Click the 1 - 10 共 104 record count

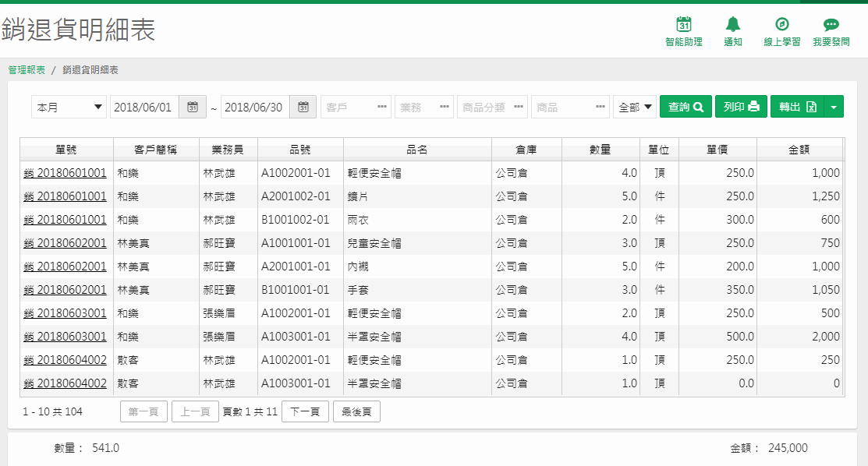pyautogui.click(x=52, y=411)
